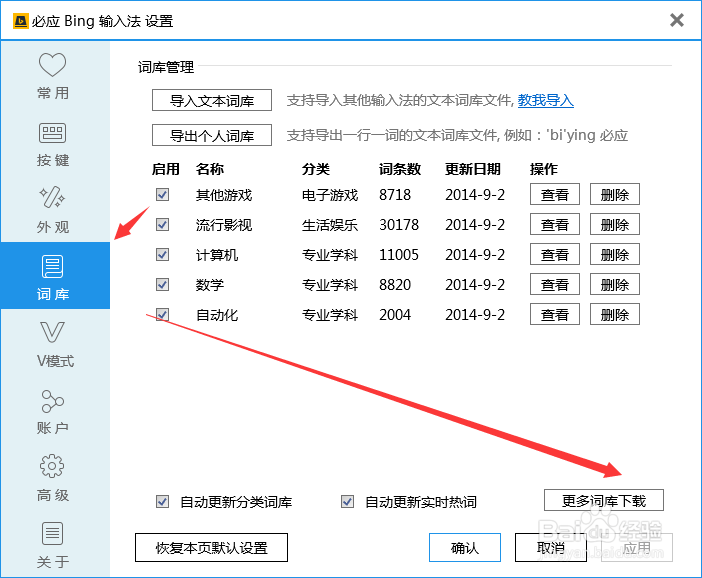Open the 教我导入 help link
The height and width of the screenshot is (578, 702).
pyautogui.click(x=545, y=100)
